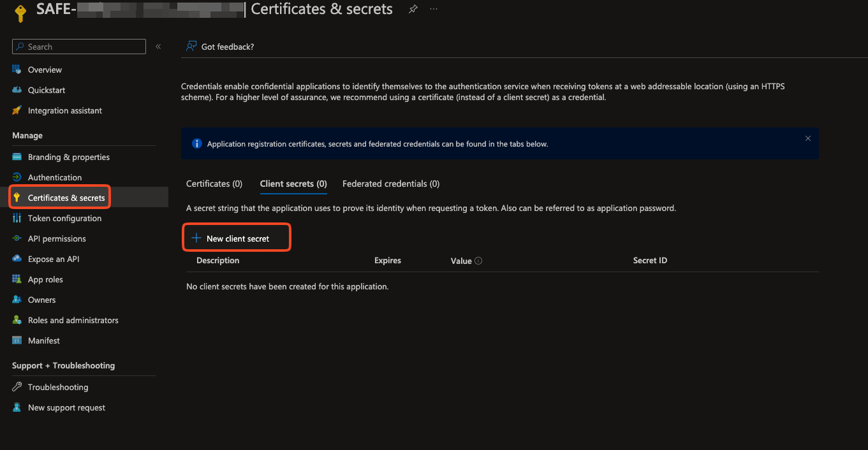868x450 pixels.
Task: Dismiss the info banner with X
Action: (808, 138)
